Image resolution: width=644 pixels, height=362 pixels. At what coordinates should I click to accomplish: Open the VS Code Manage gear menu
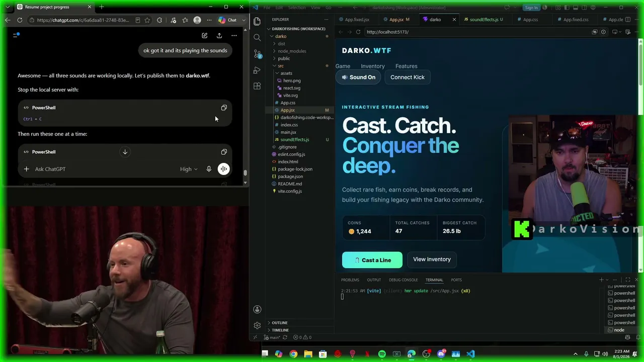click(257, 325)
